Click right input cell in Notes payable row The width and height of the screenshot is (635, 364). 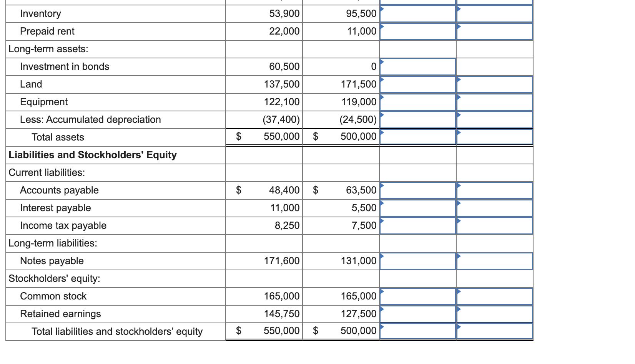(x=495, y=261)
